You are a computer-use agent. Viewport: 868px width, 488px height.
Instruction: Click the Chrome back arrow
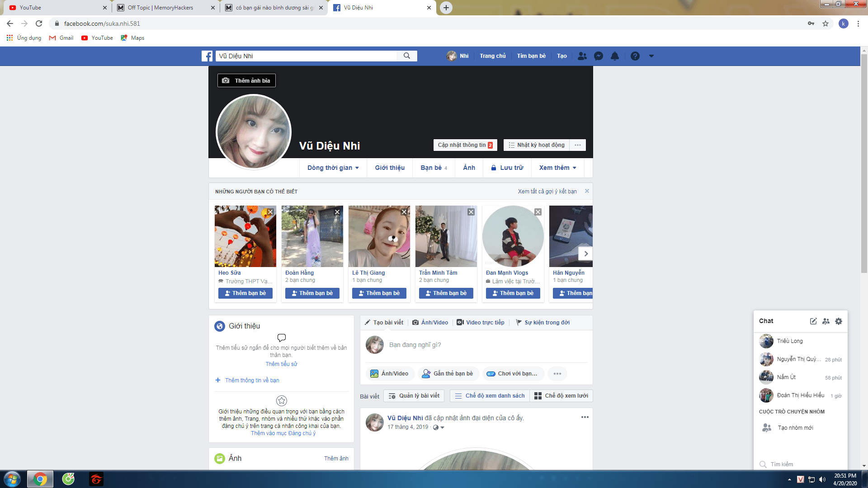10,23
